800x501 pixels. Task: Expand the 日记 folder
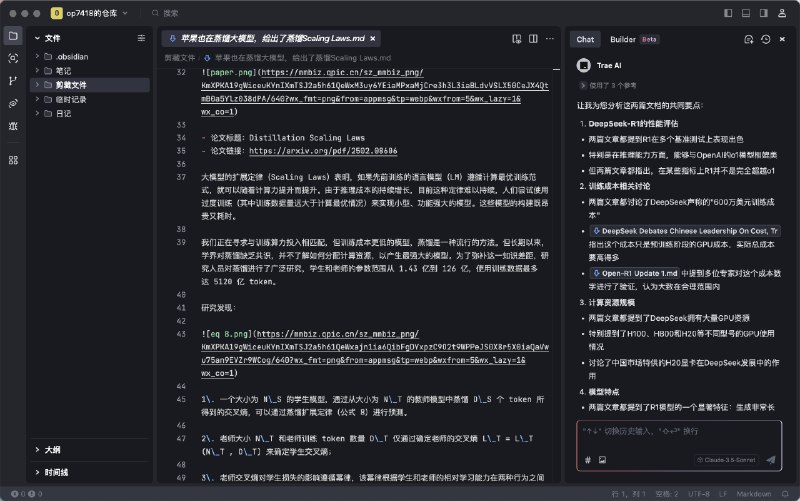click(37, 113)
